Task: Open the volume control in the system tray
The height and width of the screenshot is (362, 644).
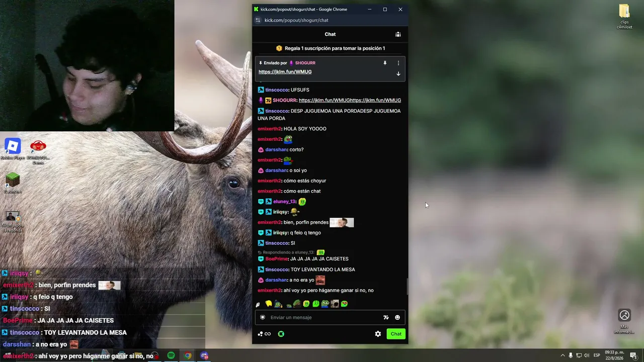Action: tap(587, 355)
